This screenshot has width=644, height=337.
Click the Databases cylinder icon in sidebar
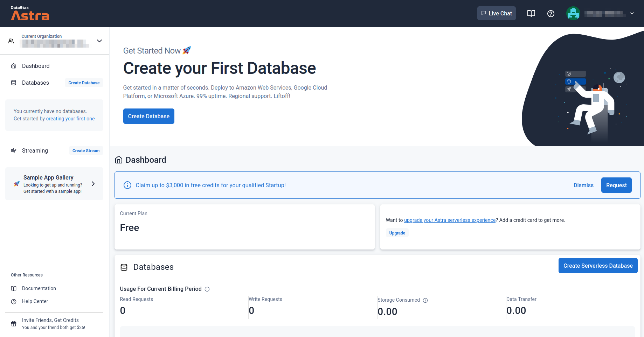[x=14, y=83]
